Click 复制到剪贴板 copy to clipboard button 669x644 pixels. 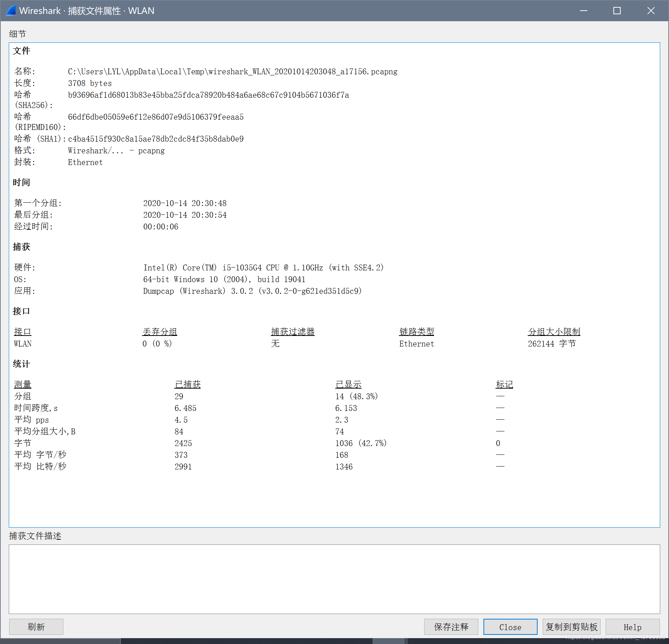[571, 627]
